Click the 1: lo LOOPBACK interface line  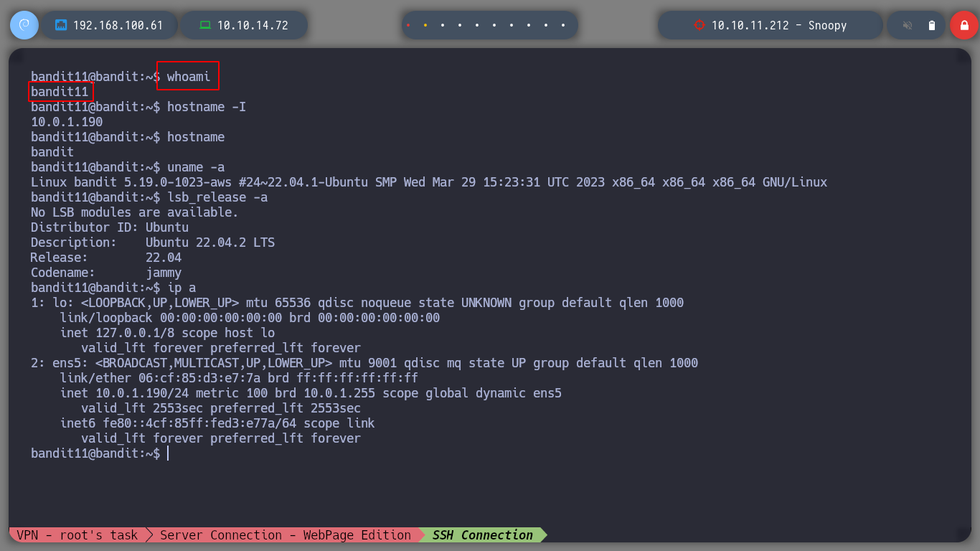357,303
